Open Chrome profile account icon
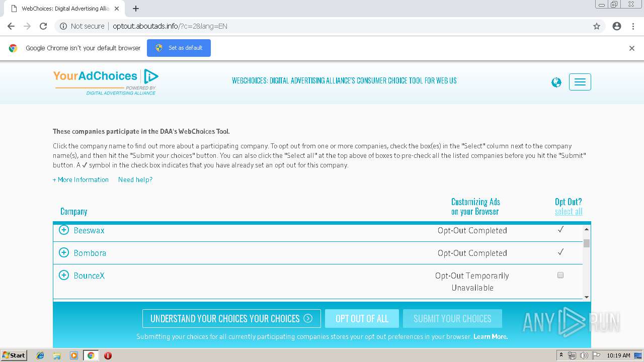Image resolution: width=644 pixels, height=362 pixels. (617, 26)
